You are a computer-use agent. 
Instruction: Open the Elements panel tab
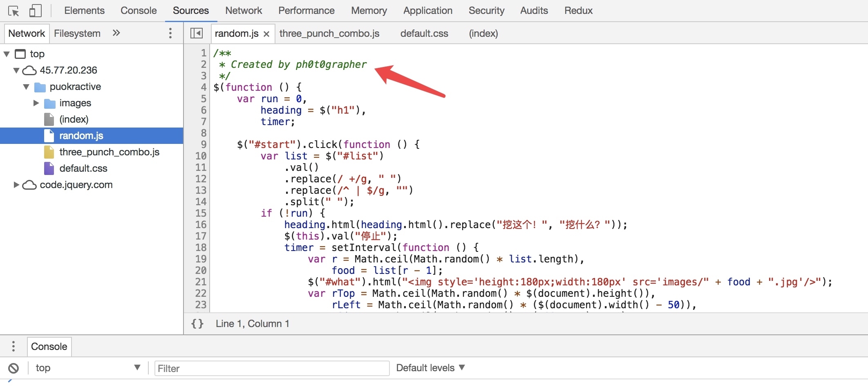pos(84,11)
